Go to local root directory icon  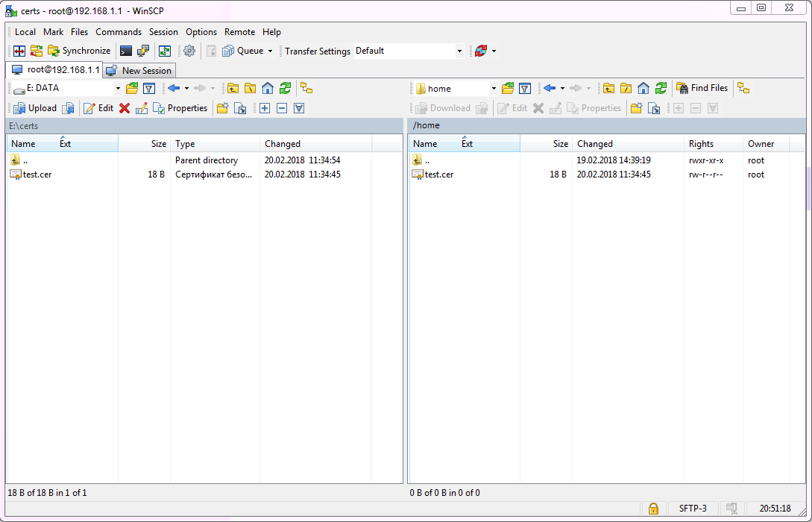coord(250,89)
